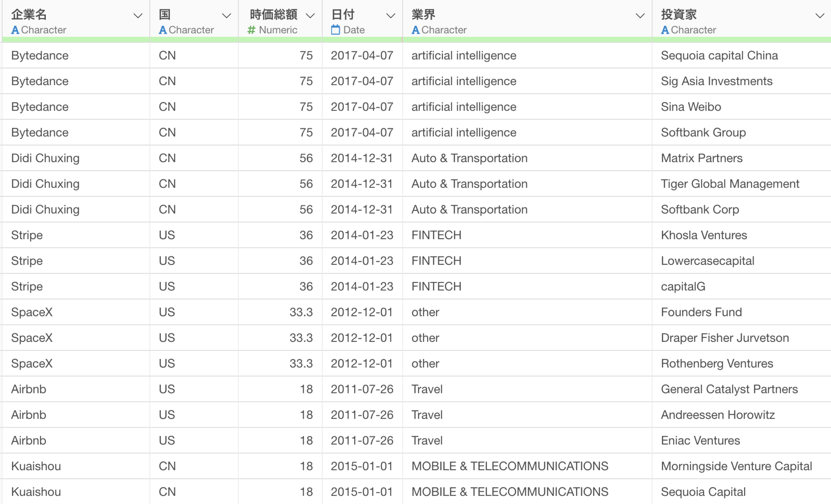Select the 国 column header title
Viewport: 831px width, 504px height.
click(165, 14)
